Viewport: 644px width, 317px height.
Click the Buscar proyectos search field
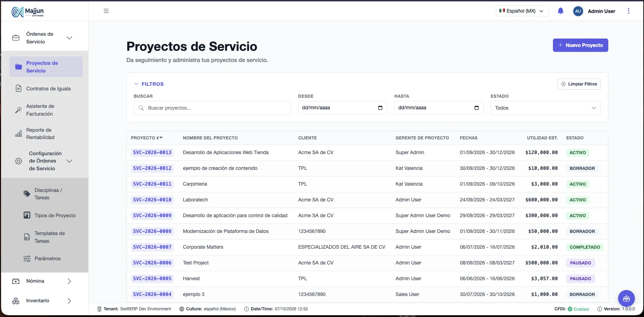point(212,108)
